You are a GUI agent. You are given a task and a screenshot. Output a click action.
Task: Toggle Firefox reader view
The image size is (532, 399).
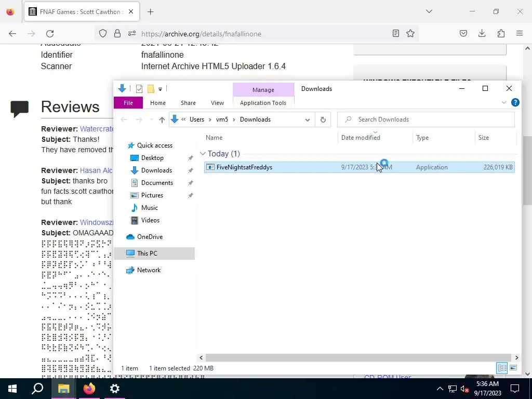[395, 33]
